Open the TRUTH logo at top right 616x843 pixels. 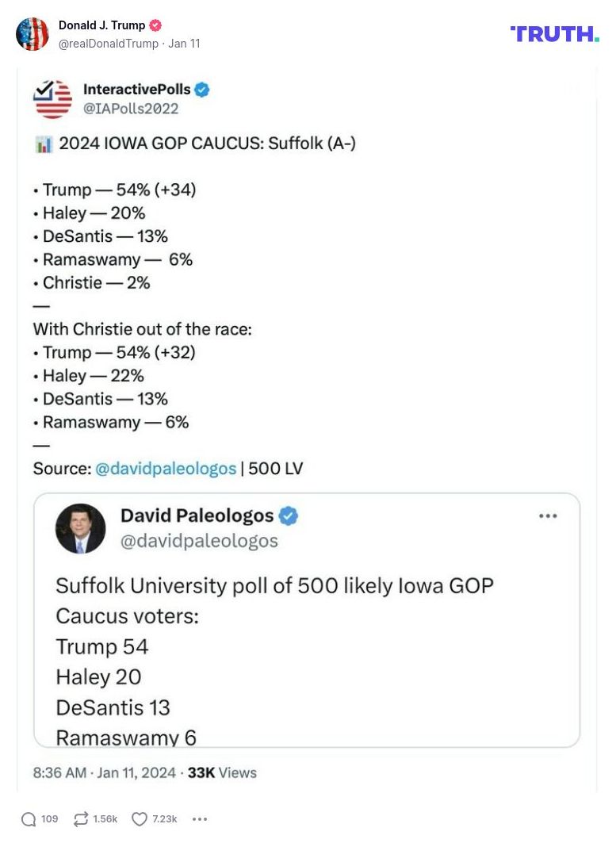coord(554,33)
